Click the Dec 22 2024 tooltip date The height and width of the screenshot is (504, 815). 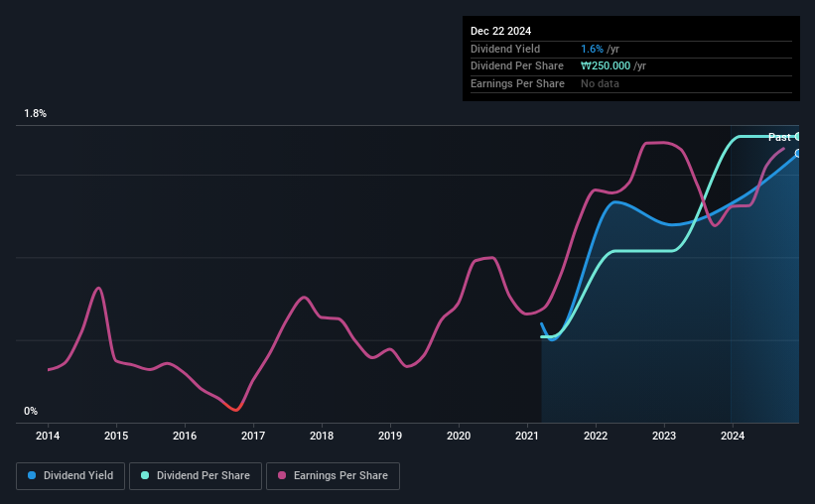(500, 31)
